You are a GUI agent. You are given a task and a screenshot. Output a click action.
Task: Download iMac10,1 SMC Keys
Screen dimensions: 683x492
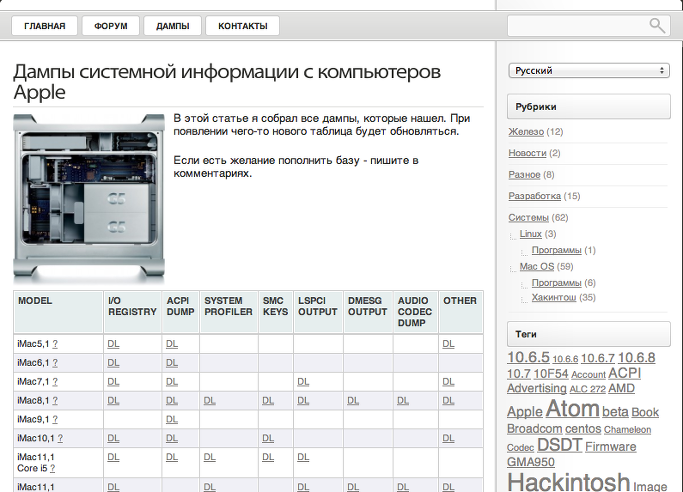268,438
